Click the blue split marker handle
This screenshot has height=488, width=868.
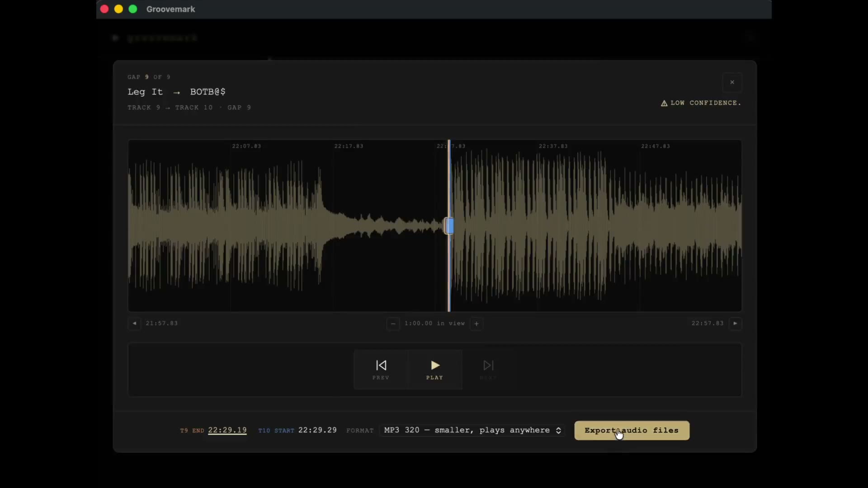[x=449, y=226]
